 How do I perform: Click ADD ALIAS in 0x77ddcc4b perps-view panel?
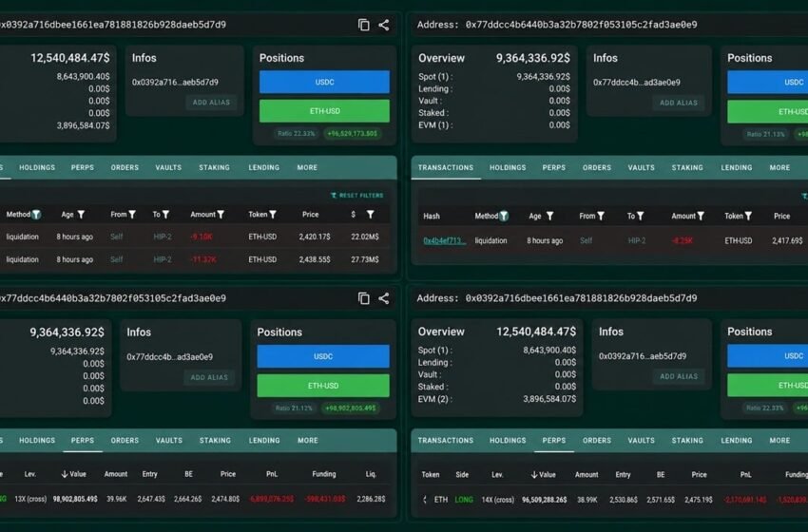point(209,377)
